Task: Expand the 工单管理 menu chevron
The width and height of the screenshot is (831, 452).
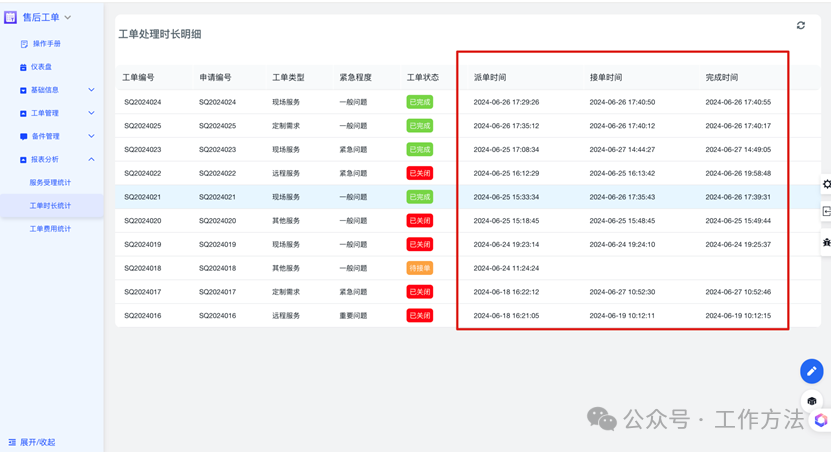Action: tap(91, 113)
